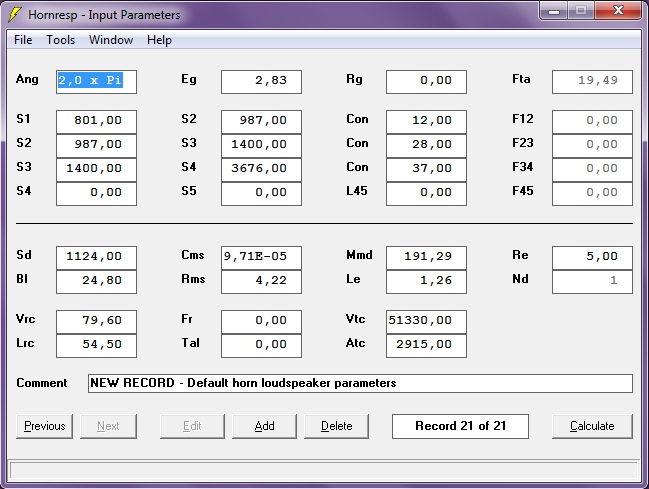Open the Window menu
Image resolution: width=649 pixels, height=489 pixels.
(110, 40)
